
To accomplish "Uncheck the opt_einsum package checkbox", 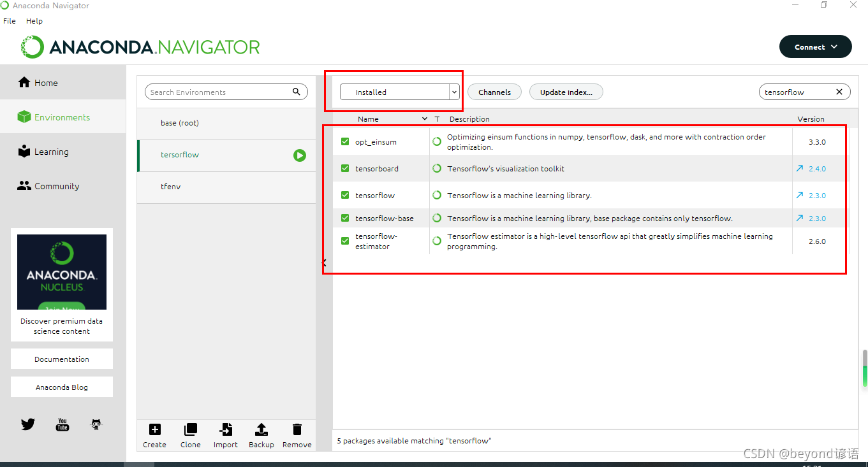I will [345, 141].
